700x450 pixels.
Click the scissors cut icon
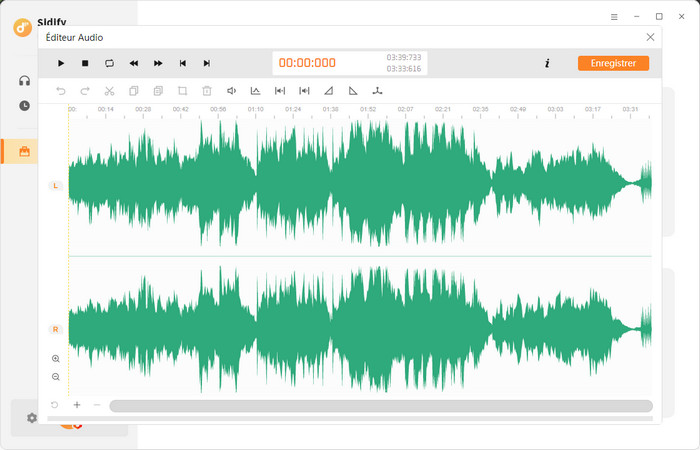109,91
